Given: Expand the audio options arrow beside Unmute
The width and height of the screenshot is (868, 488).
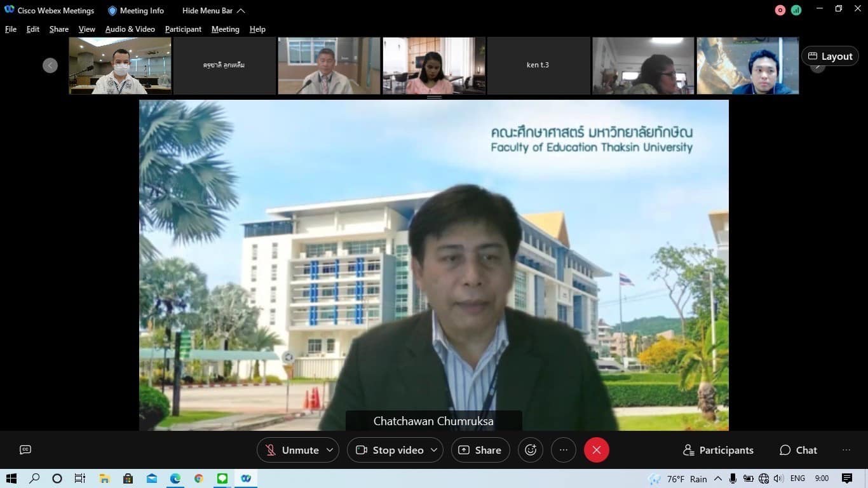Looking at the screenshot, I should click(x=330, y=450).
